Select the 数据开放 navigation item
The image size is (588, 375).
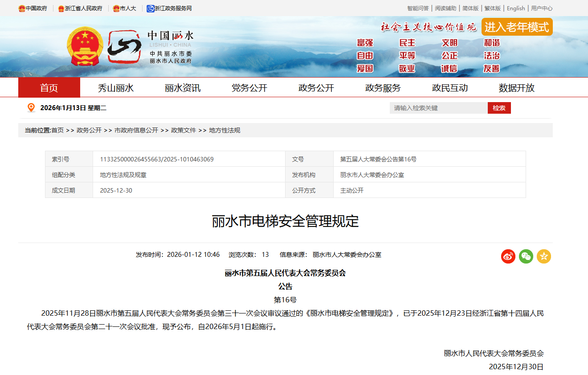(x=516, y=88)
